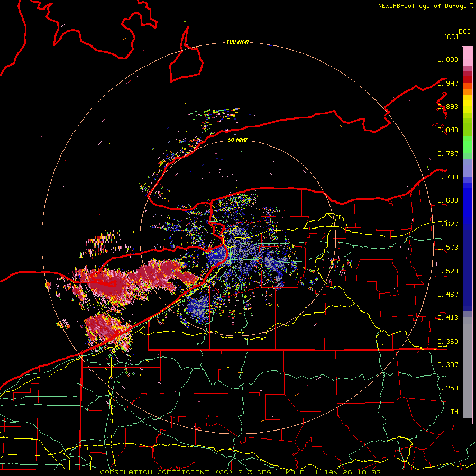Click the 100 NMI range ring label

[237, 42]
